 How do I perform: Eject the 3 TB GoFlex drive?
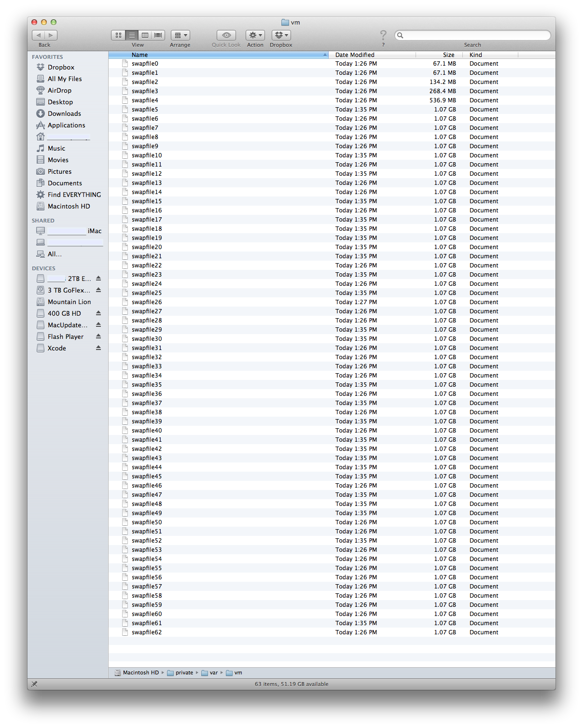tap(98, 290)
